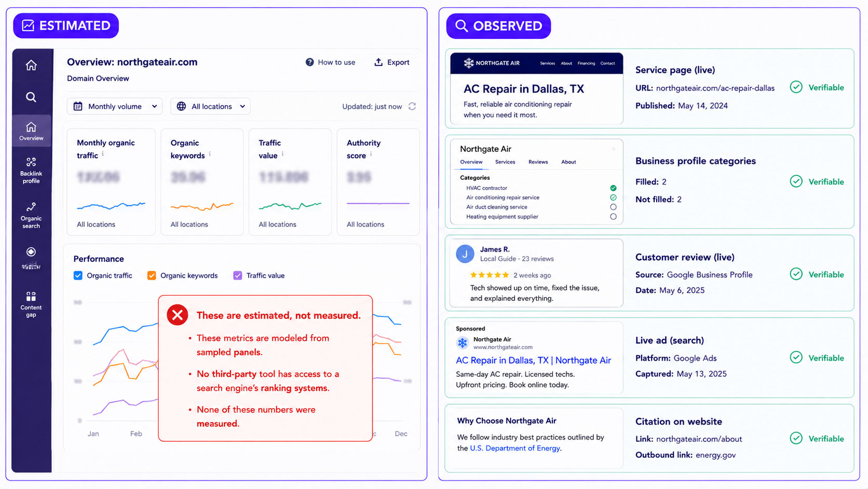Click Verifiable checkmark for Citation on website
Screen dimensions: 868x489
pos(796,439)
